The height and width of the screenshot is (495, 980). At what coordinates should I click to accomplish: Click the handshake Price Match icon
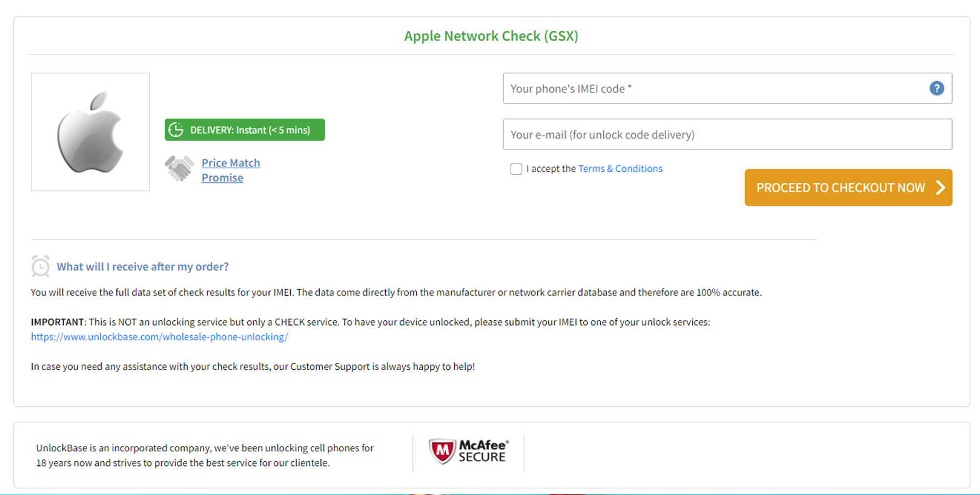179,169
